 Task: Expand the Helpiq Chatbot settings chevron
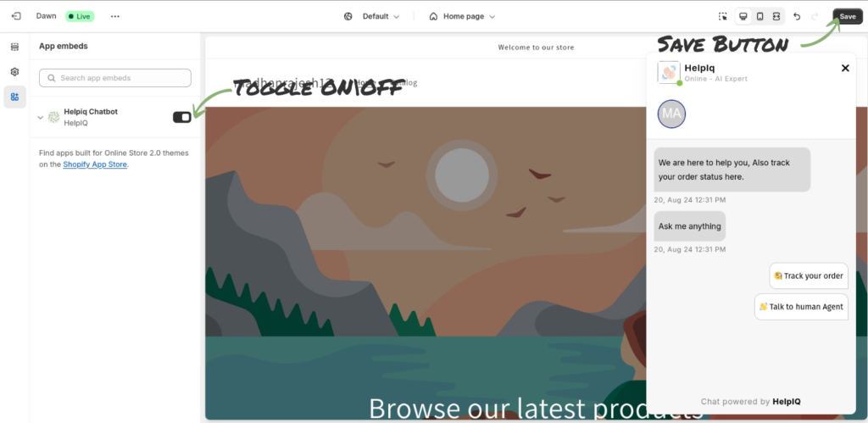point(41,117)
